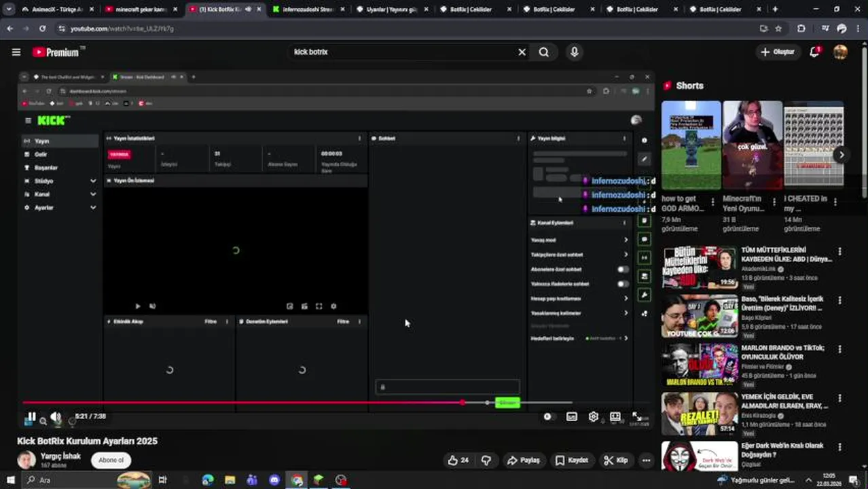Toggle 'Abonelere özel sohbet' switch in Kick
The image size is (868, 489).
coord(622,270)
